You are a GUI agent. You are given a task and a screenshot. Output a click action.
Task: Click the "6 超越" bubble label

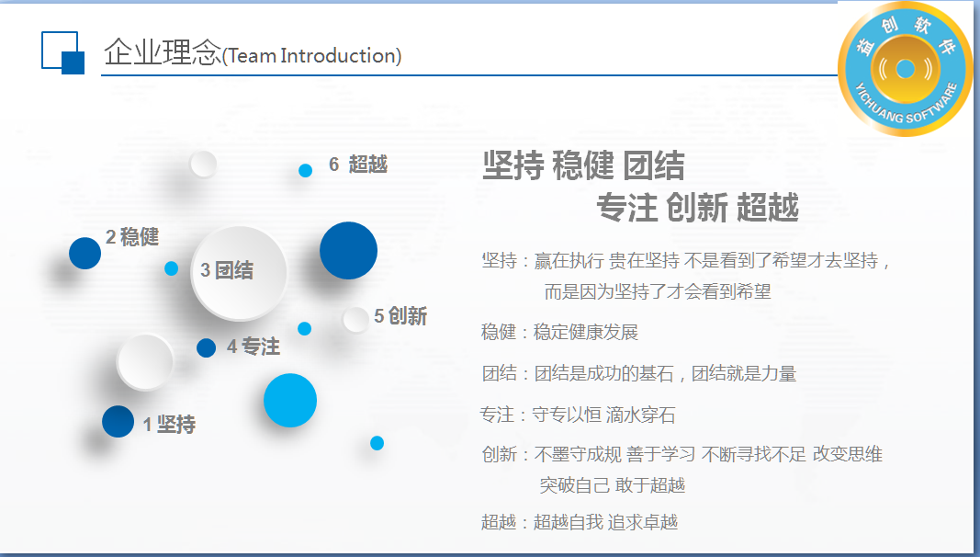pos(358,165)
